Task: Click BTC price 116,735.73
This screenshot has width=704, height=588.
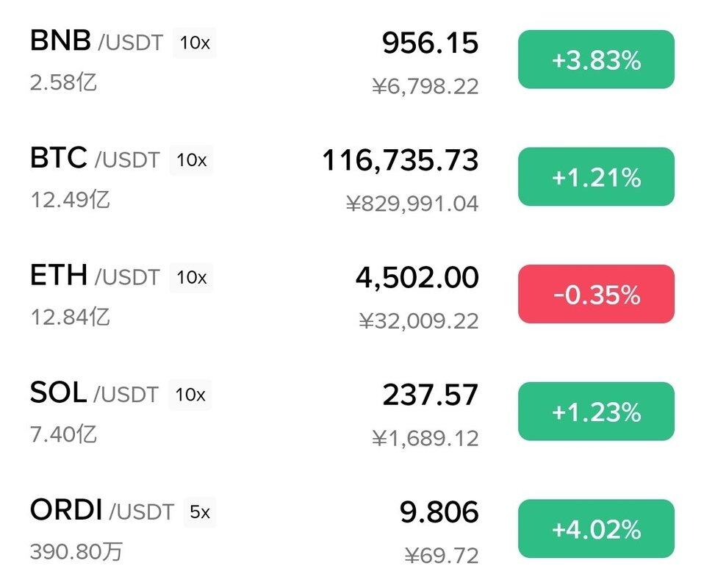Action: click(401, 161)
